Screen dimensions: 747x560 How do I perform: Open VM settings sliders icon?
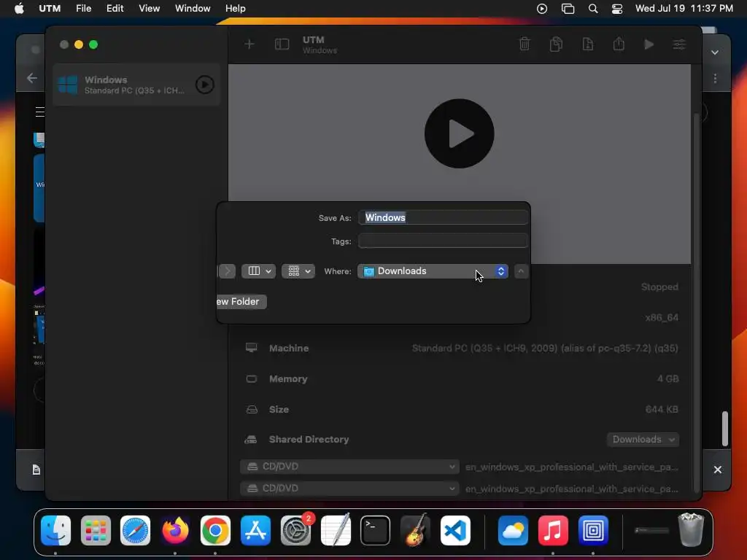(679, 44)
